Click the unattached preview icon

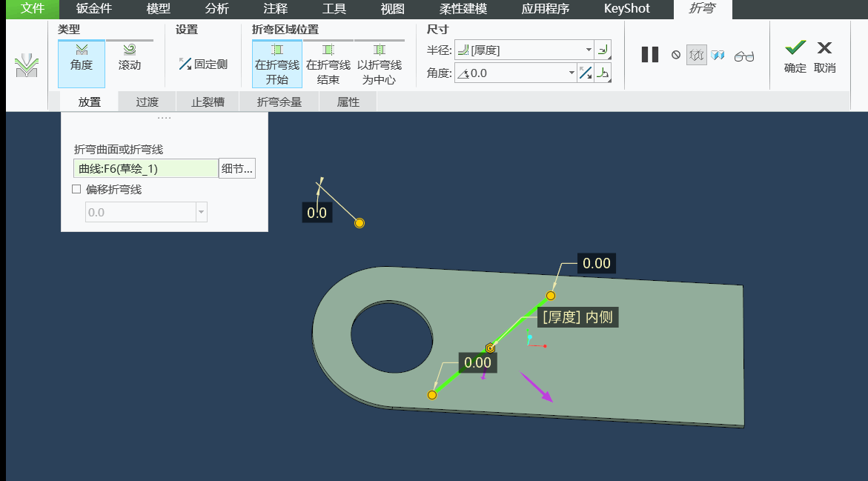[718, 55]
